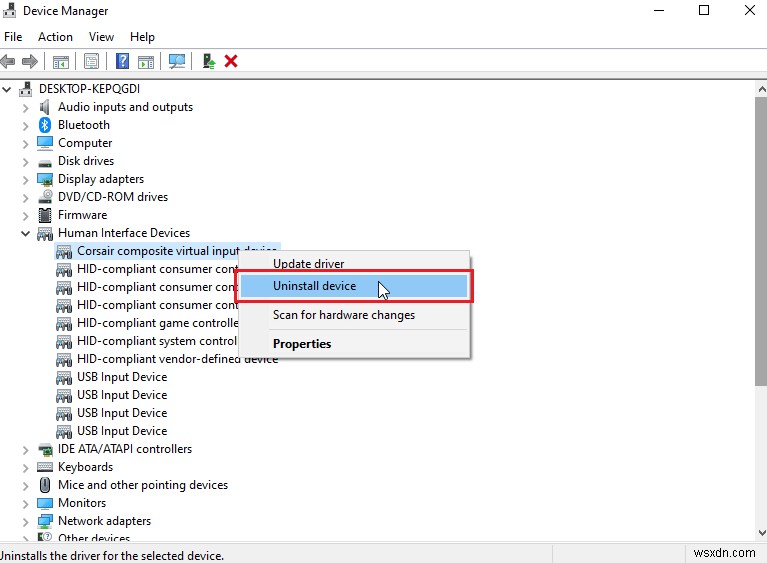767x563 pixels.
Task: Expand the Network adapters node chevron
Action: 25,522
